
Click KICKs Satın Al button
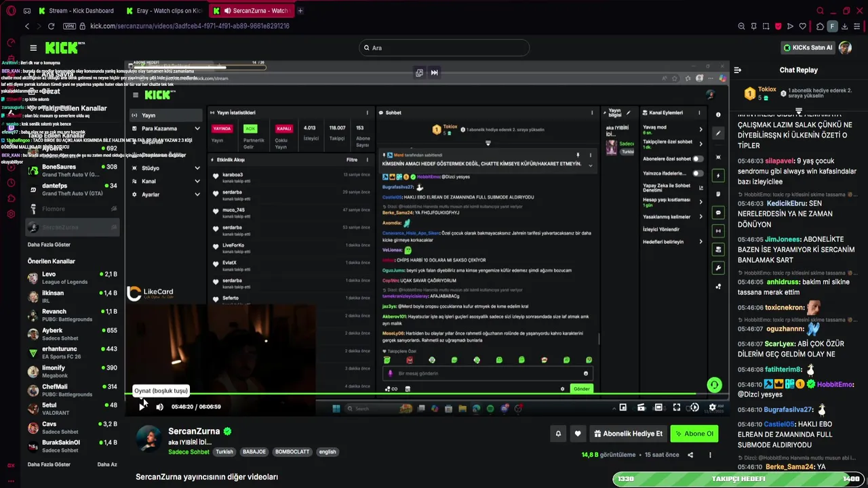807,47
